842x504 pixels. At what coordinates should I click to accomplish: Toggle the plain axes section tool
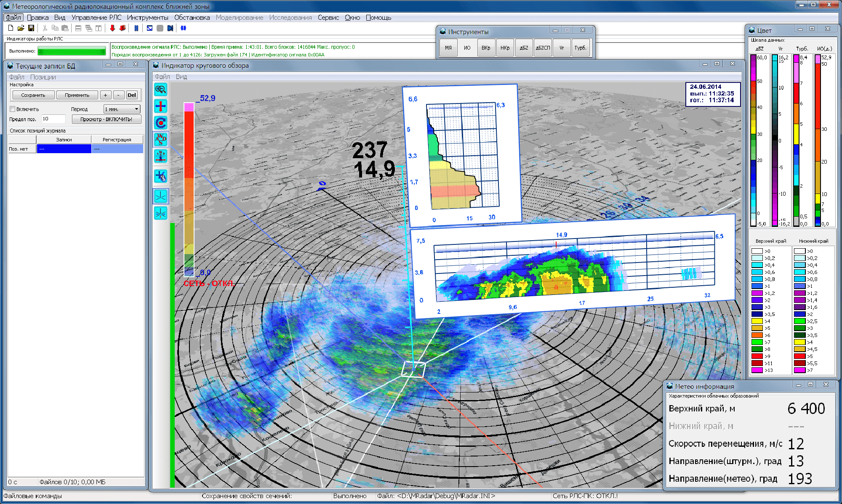click(161, 196)
